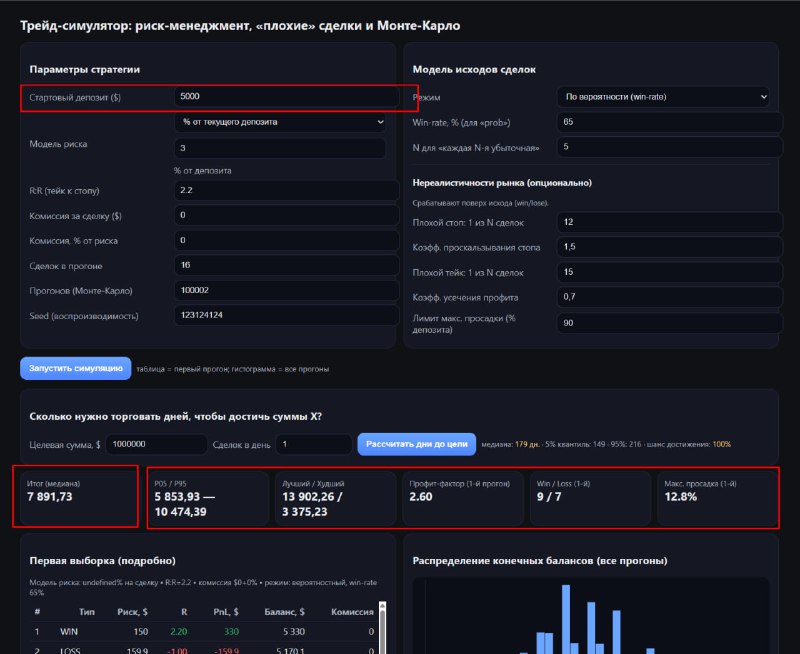
Task: Click the Комиссия за сделку ($) field
Action: (x=286, y=215)
